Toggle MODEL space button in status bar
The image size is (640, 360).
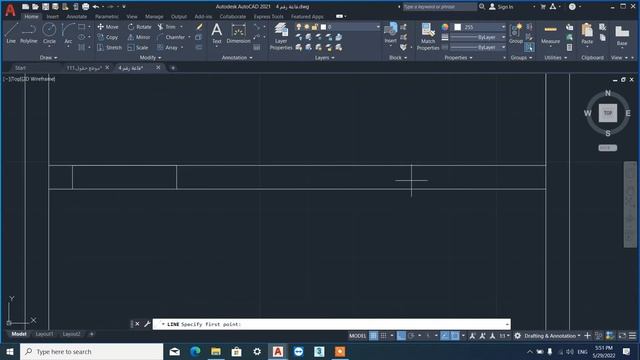pos(358,336)
